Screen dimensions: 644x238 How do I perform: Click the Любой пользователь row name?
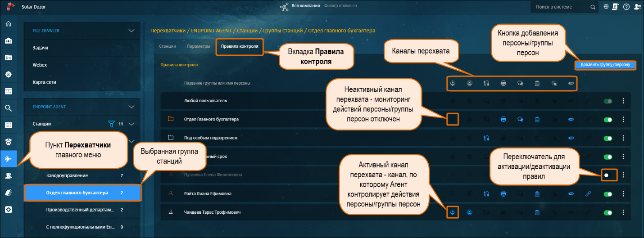click(x=205, y=101)
